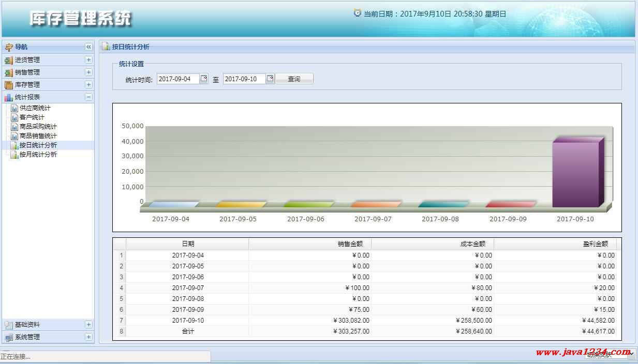This screenshot has width=638, height=364.
Task: Collapse the 统计报表 accordion panel
Action: point(88,97)
